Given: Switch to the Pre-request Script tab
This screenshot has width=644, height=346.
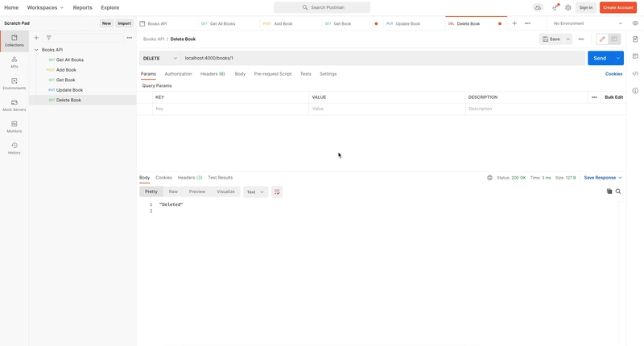Looking at the screenshot, I should pos(273,74).
